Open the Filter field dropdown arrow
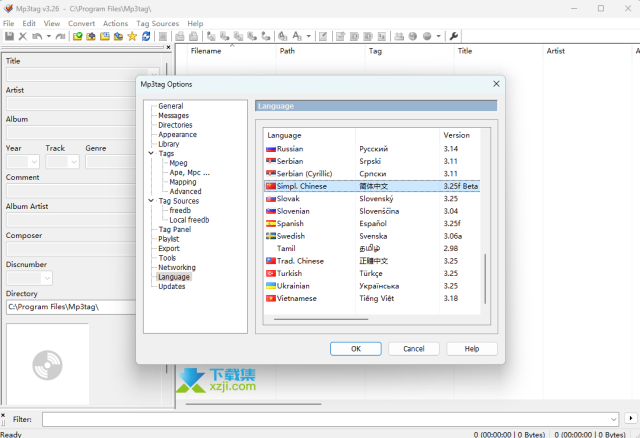This screenshot has width=640, height=438. [x=613, y=419]
